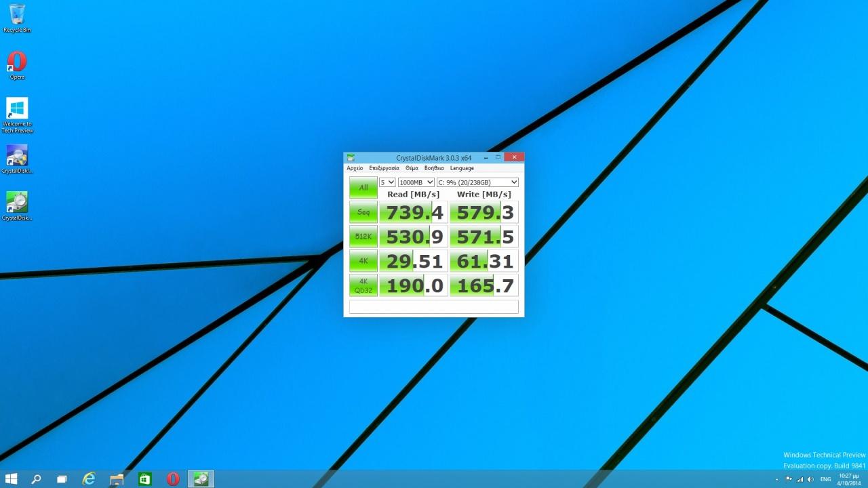Click the Seq write result 579.3
The width and height of the screenshot is (868, 488).
pos(484,212)
